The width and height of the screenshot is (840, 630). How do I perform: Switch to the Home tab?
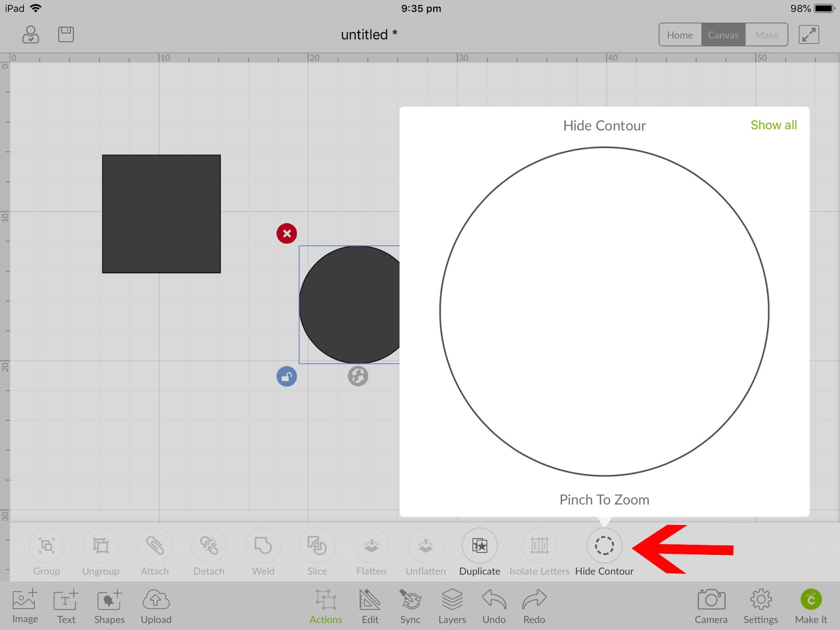680,35
